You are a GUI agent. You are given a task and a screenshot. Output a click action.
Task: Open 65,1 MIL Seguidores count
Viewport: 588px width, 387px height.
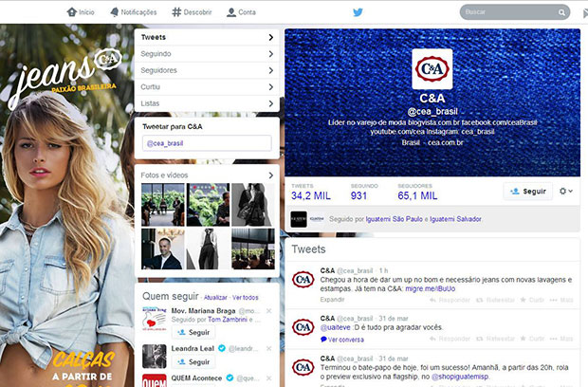pyautogui.click(x=417, y=195)
